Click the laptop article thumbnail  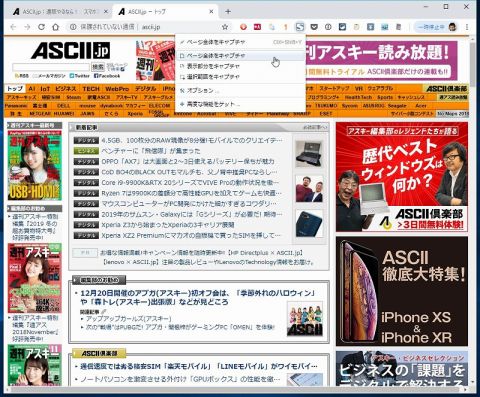(x=309, y=153)
